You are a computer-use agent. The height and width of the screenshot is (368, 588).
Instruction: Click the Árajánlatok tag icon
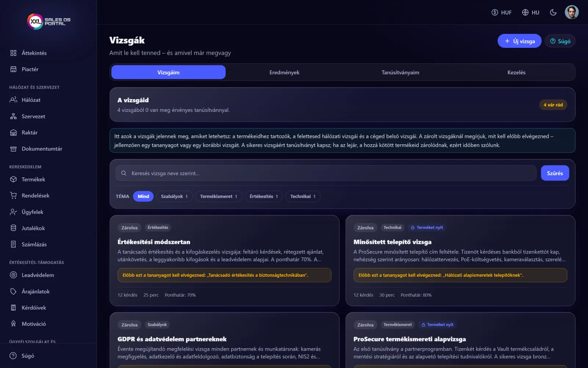click(14, 291)
